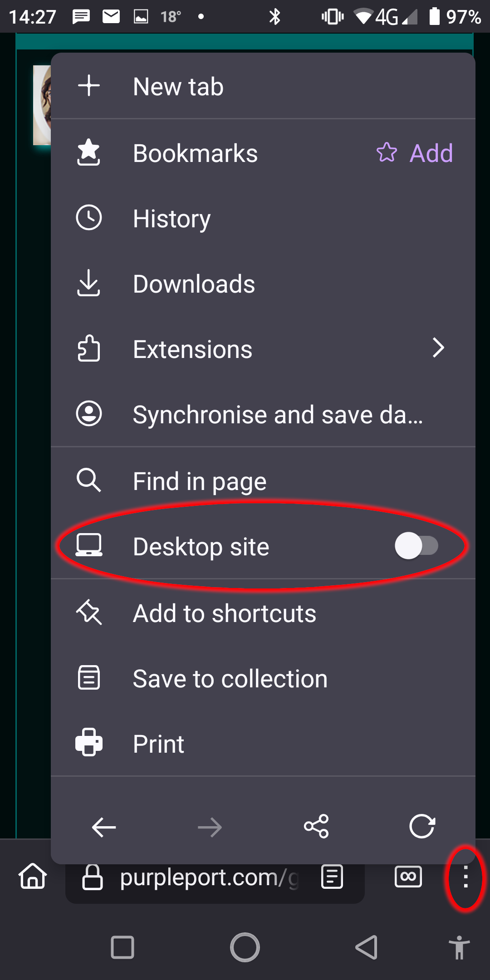Tap the 97% battery status indicator
The height and width of the screenshot is (980, 490).
click(x=455, y=17)
